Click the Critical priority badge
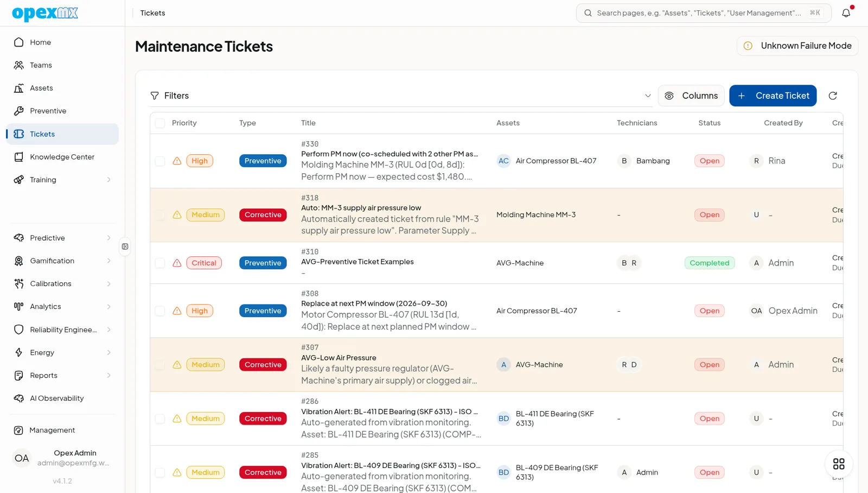 (x=204, y=263)
